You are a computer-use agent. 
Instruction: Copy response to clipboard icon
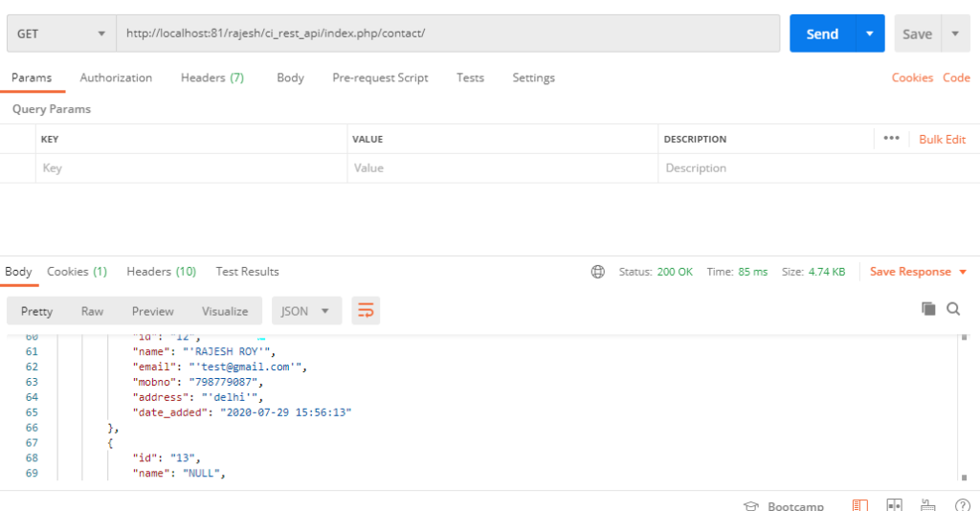pyautogui.click(x=928, y=308)
